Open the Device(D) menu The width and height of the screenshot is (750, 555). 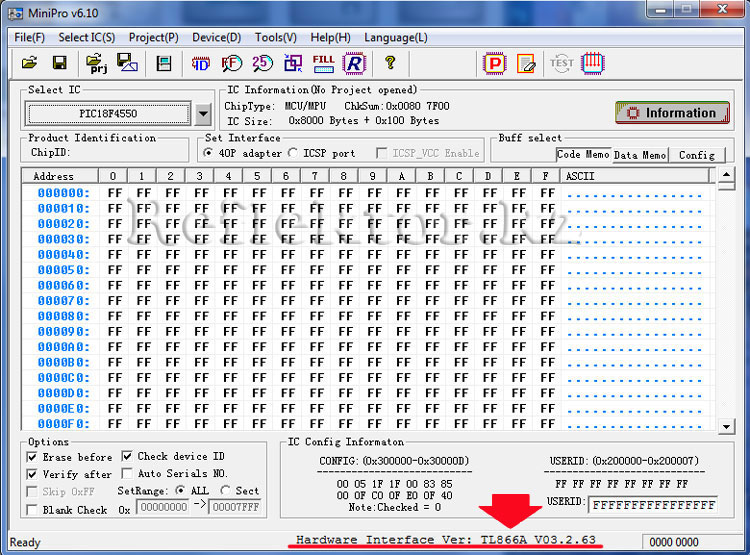(x=217, y=37)
